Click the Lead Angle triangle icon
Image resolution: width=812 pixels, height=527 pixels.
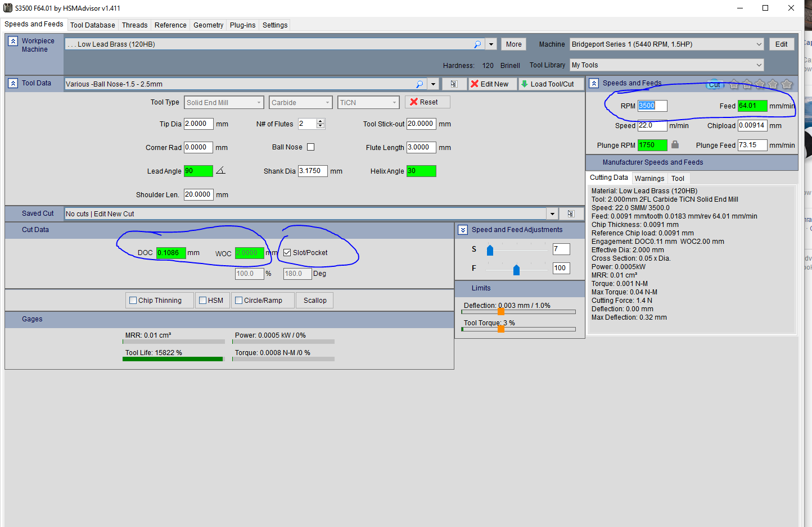point(220,170)
